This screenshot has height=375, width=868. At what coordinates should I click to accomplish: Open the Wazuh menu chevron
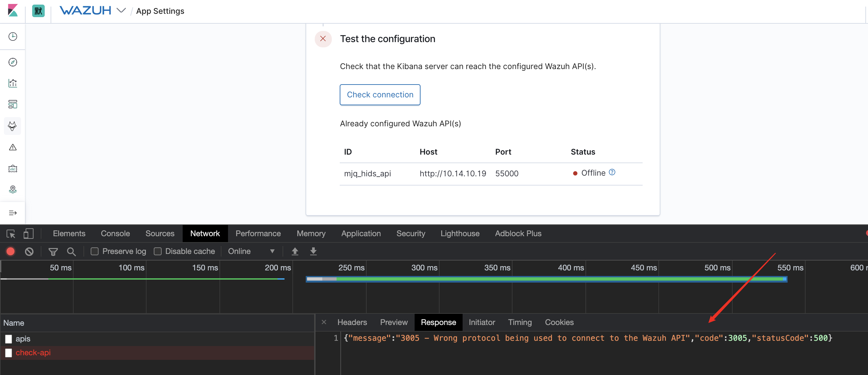pyautogui.click(x=121, y=11)
